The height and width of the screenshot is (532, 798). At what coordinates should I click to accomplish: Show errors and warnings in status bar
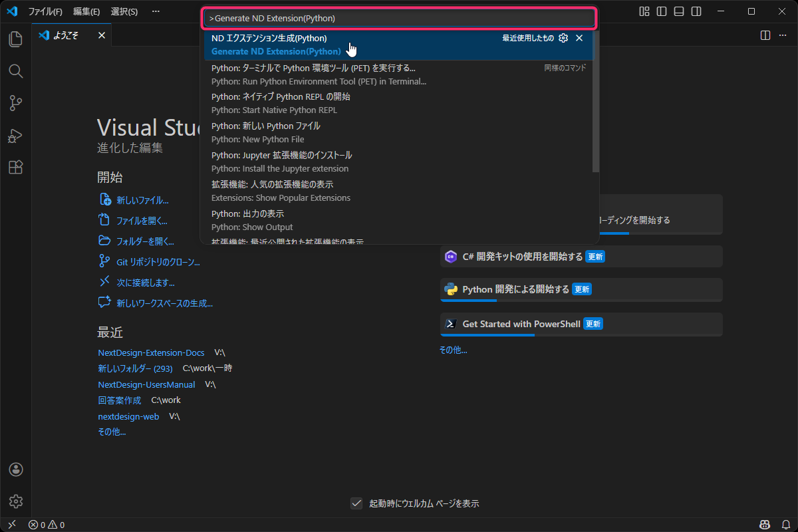coord(47,525)
